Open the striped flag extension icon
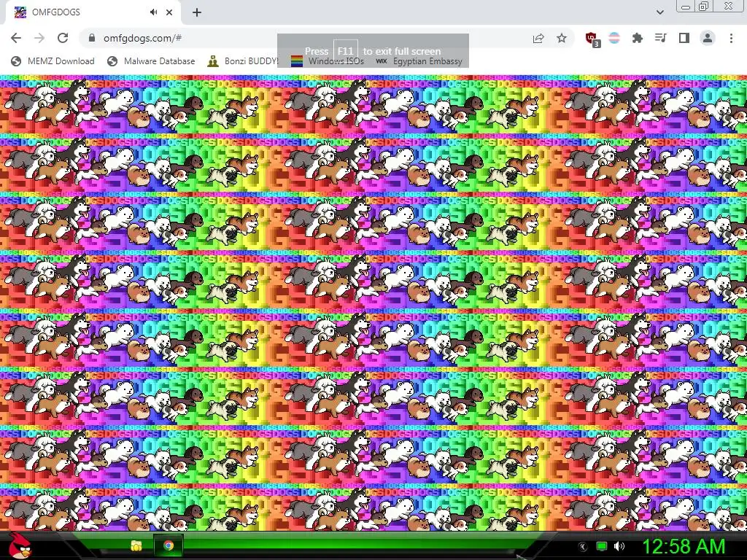Image resolution: width=747 pixels, height=560 pixels. [614, 38]
